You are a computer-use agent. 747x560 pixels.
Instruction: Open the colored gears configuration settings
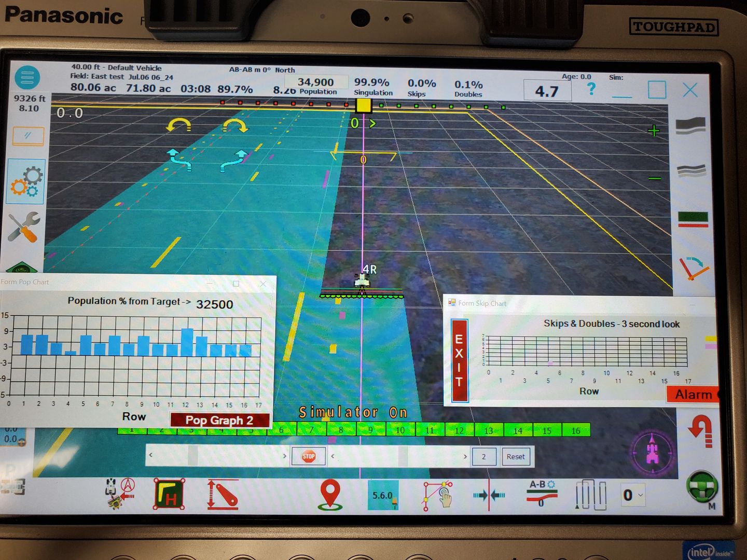click(26, 181)
